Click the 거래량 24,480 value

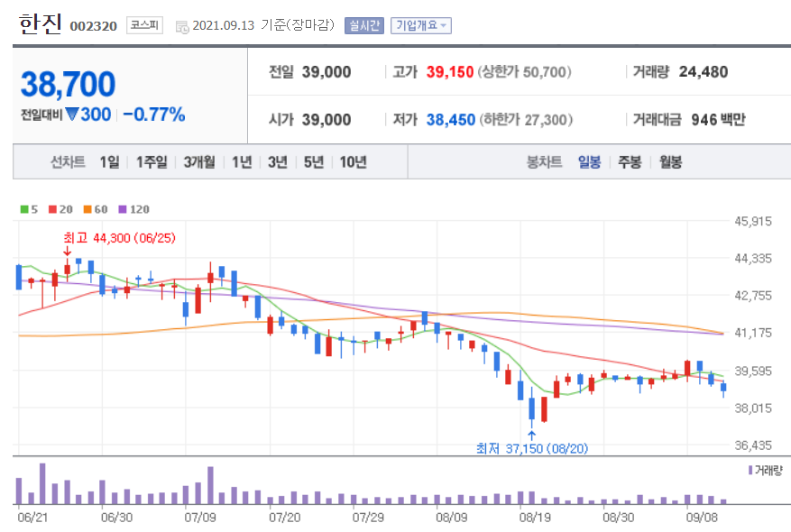click(x=704, y=72)
